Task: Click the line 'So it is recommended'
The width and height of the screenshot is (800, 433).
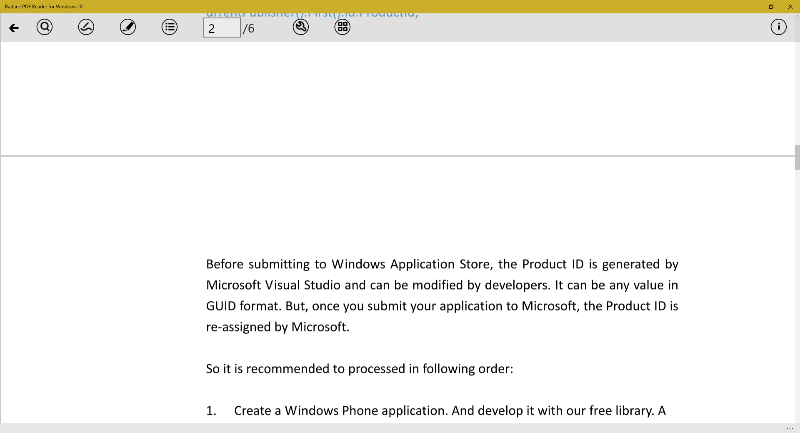Action: click(359, 368)
